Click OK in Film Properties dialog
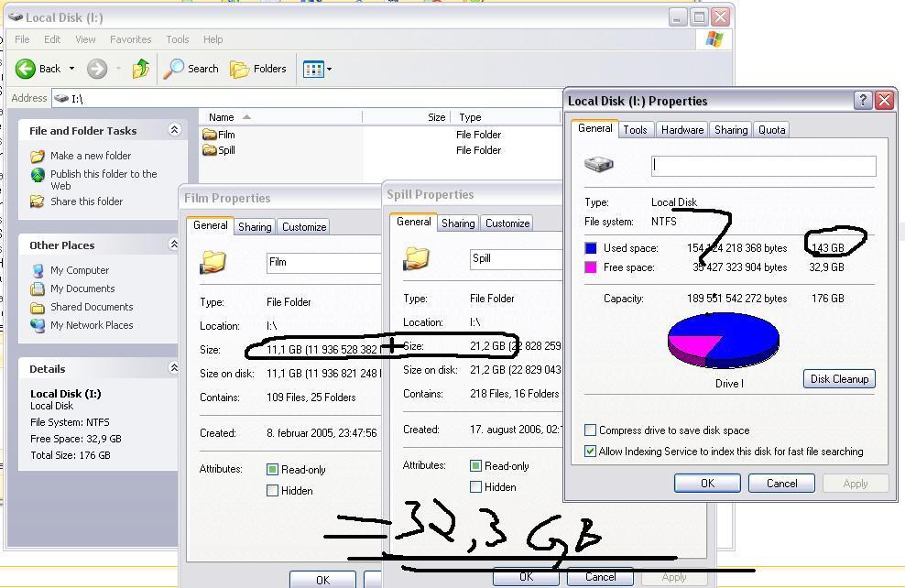 point(322,580)
